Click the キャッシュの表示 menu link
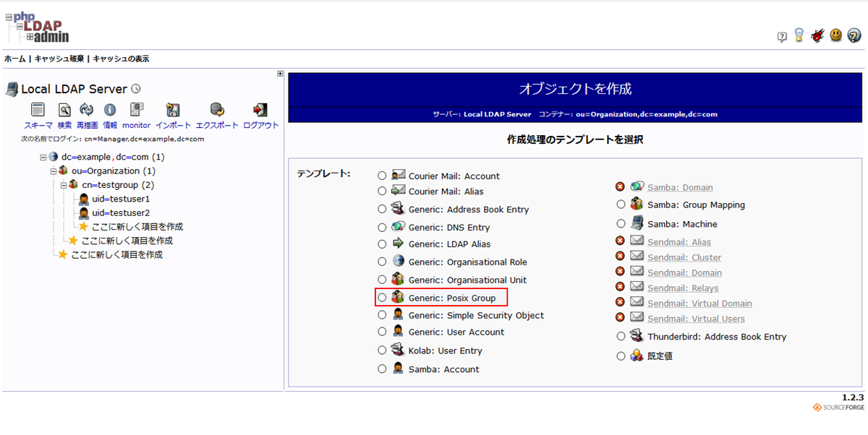 pos(121,59)
